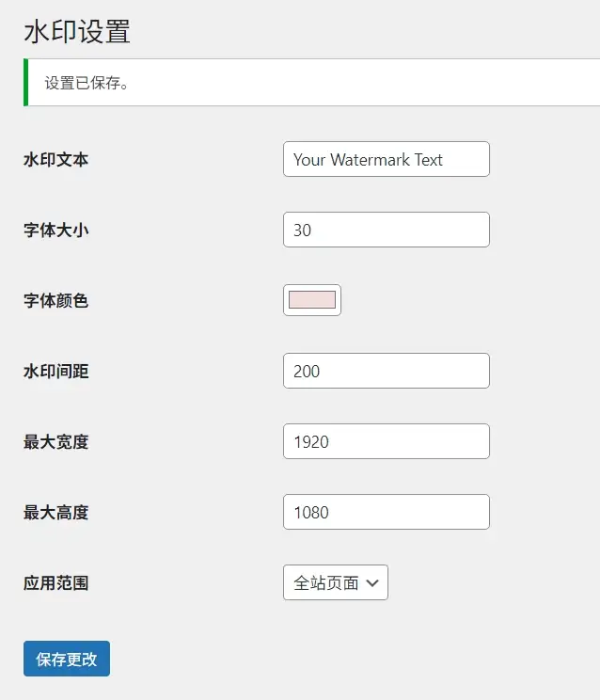Click the 水印文本 label

click(x=56, y=160)
